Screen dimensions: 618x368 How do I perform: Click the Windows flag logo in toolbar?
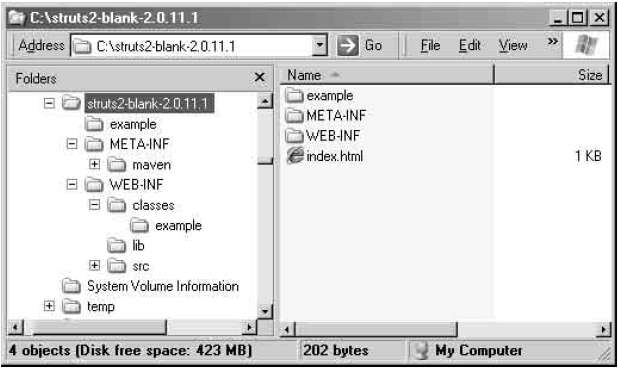pyautogui.click(x=586, y=45)
